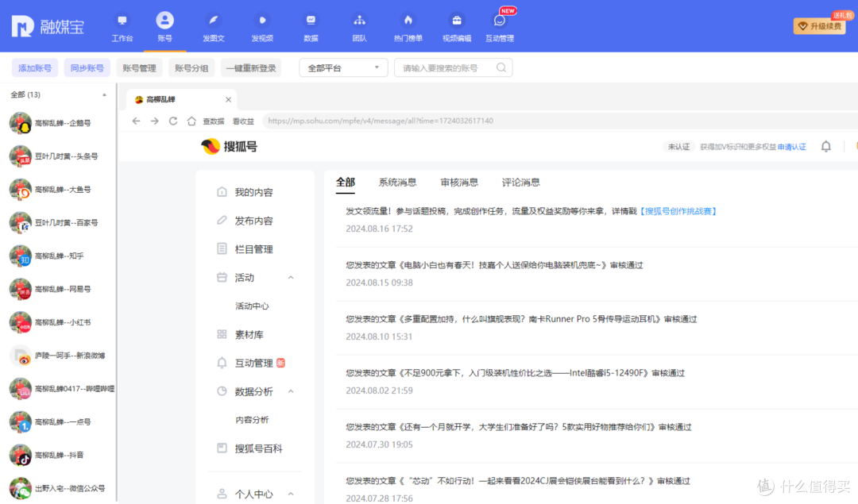Click the 同步账号 button
Image resolution: width=858 pixels, height=504 pixels.
click(x=87, y=67)
